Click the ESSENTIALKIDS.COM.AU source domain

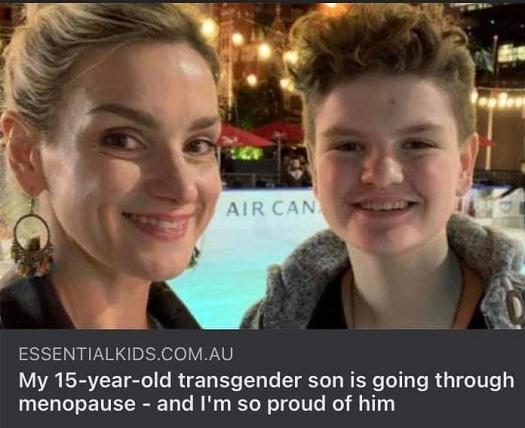point(126,354)
